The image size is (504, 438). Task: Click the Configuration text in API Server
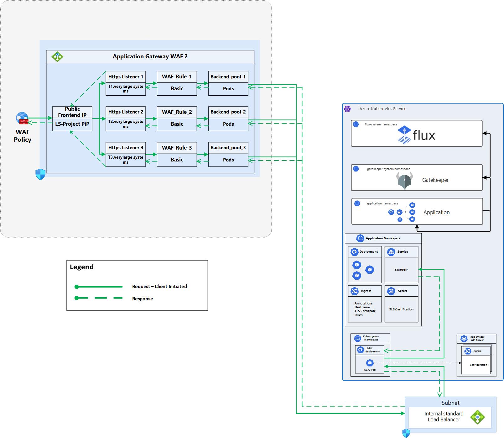click(x=478, y=365)
